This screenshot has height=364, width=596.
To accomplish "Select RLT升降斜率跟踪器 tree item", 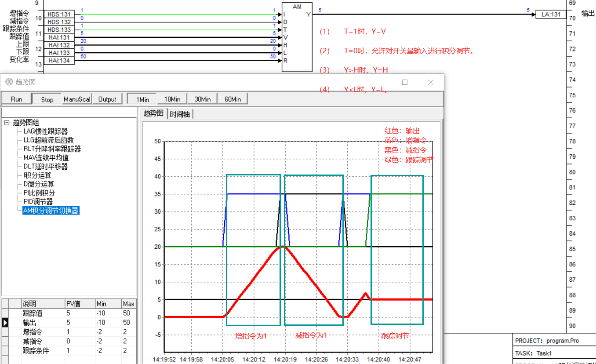I will click(x=52, y=149).
